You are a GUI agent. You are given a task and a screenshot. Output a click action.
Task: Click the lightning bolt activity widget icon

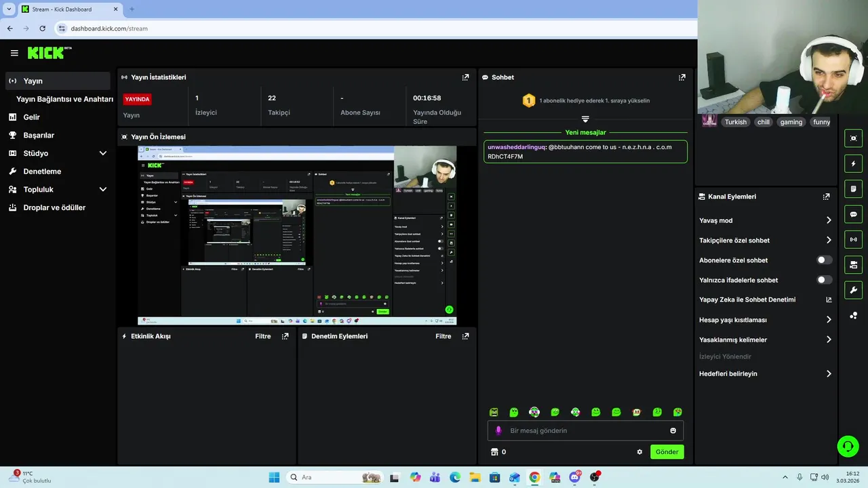(x=853, y=164)
